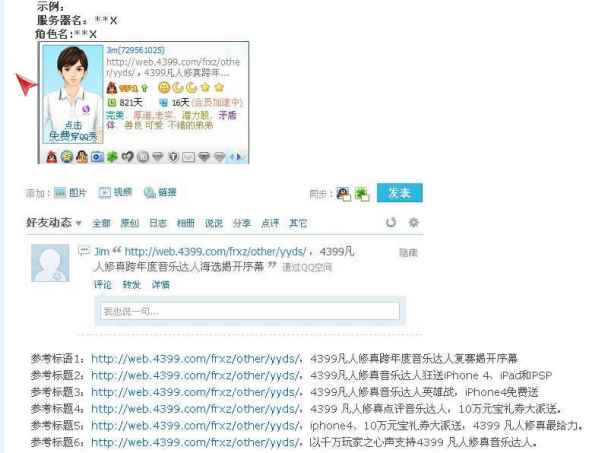Click the camera icon in QQ card toolbar
The width and height of the screenshot is (592, 453).
(x=97, y=156)
